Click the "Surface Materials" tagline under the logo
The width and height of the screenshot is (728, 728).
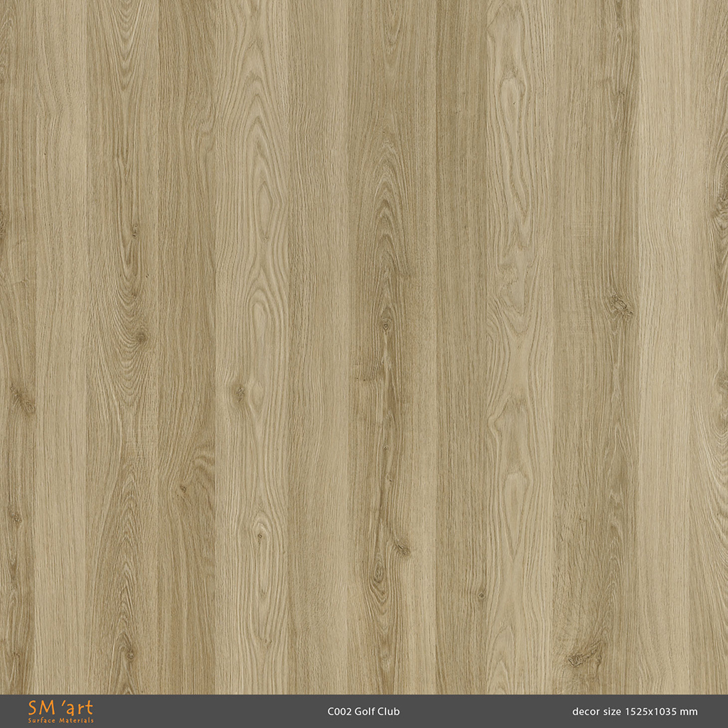(x=60, y=720)
